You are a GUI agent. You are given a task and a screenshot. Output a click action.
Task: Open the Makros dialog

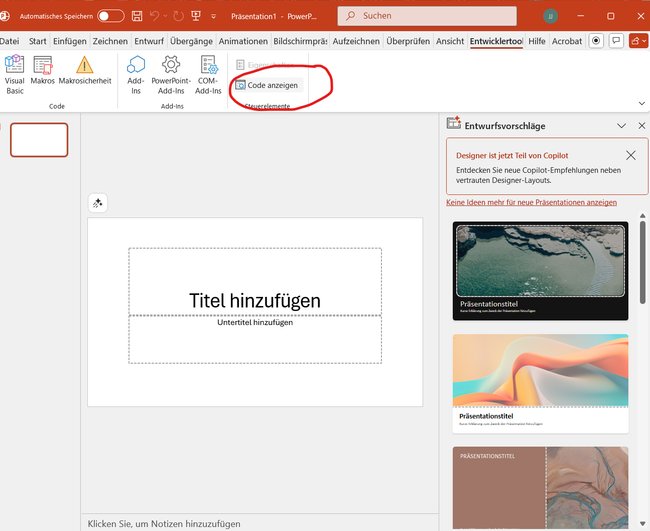point(42,70)
